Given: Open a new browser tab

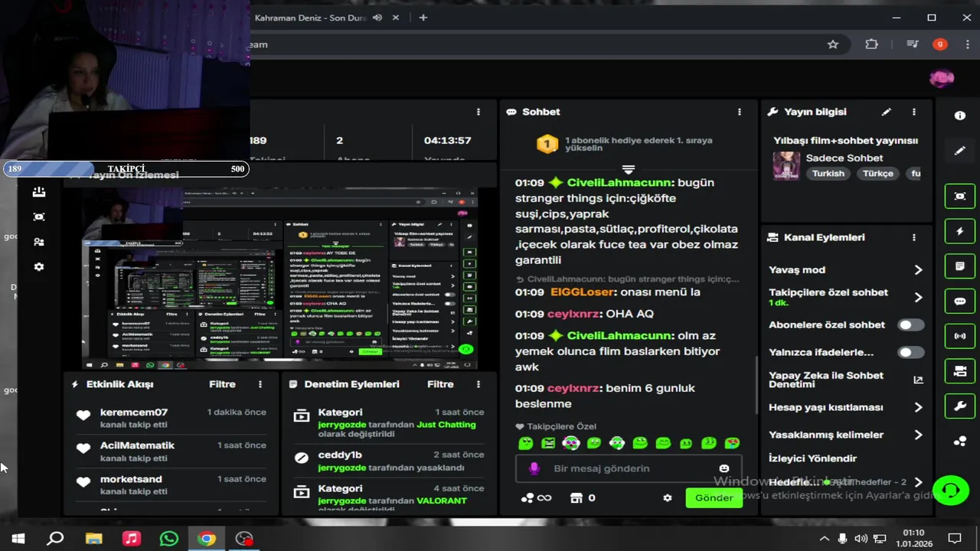Looking at the screenshot, I should 423,18.
